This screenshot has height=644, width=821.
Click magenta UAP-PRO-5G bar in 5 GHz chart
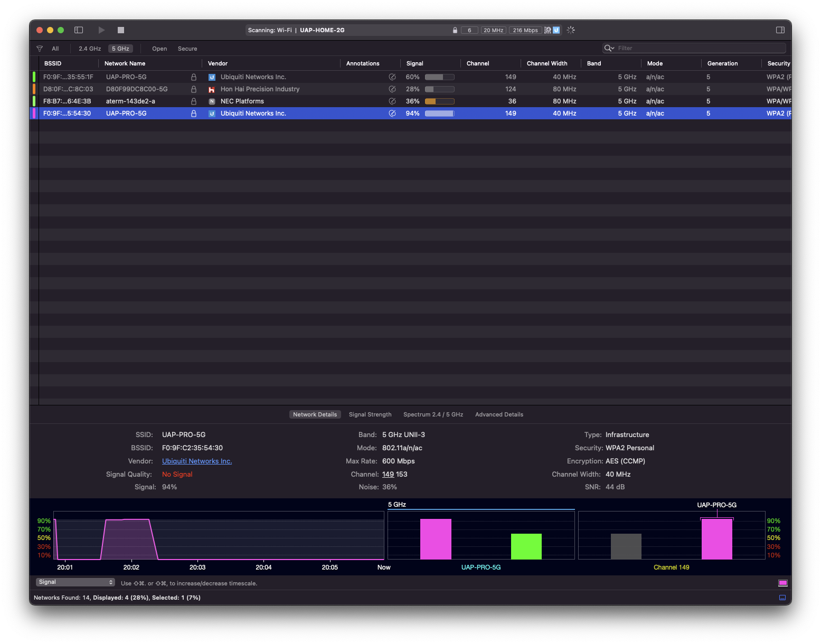436,539
